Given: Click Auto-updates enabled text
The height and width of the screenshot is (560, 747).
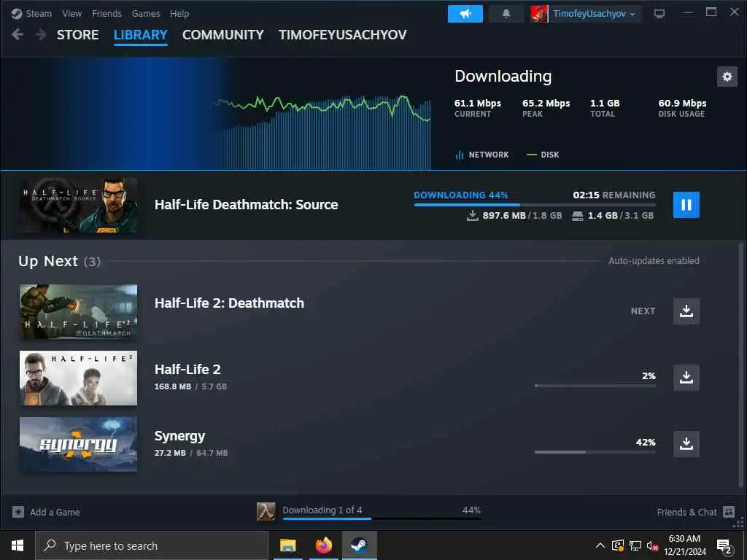Looking at the screenshot, I should click(x=654, y=260).
